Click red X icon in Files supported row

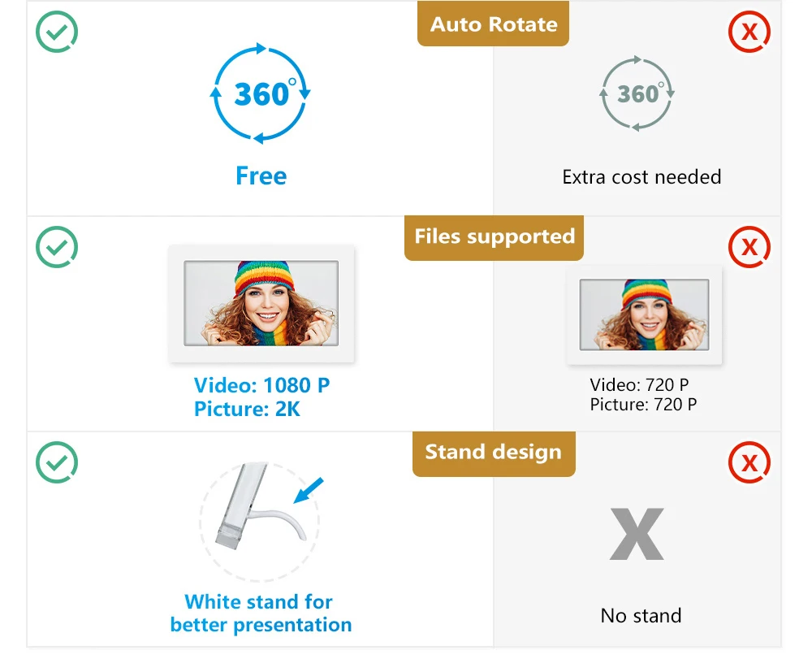(749, 246)
